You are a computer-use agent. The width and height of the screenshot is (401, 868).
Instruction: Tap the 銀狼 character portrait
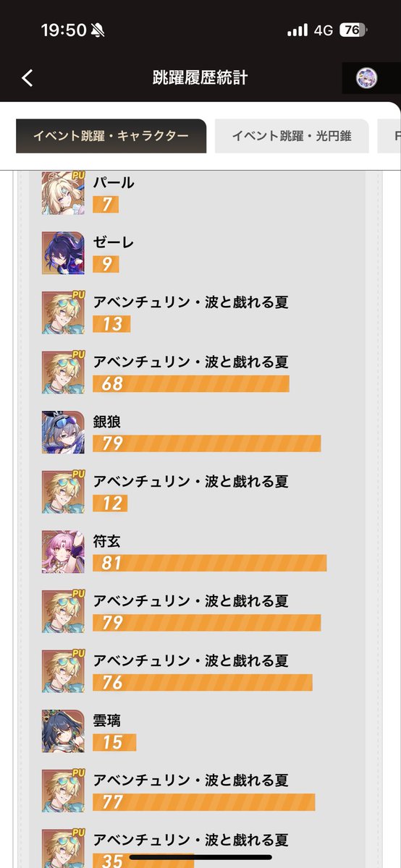pos(63,433)
